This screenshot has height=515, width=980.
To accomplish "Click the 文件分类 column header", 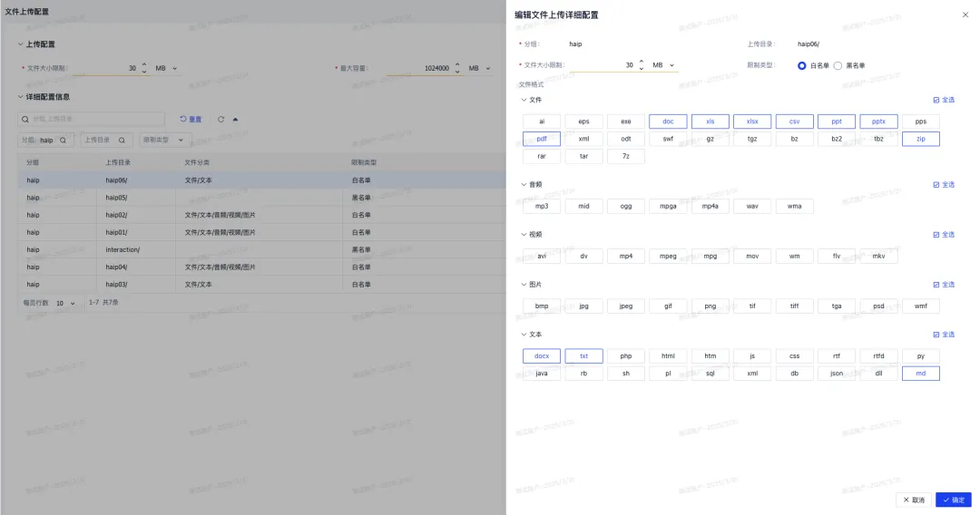I will (x=197, y=162).
